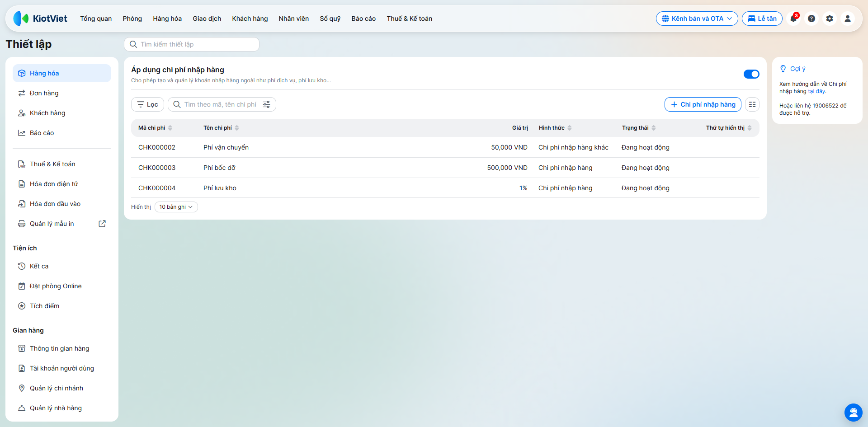The height and width of the screenshot is (427, 868).
Task: Focus the Tìm kiếm thiết lập search box
Action: click(x=192, y=44)
